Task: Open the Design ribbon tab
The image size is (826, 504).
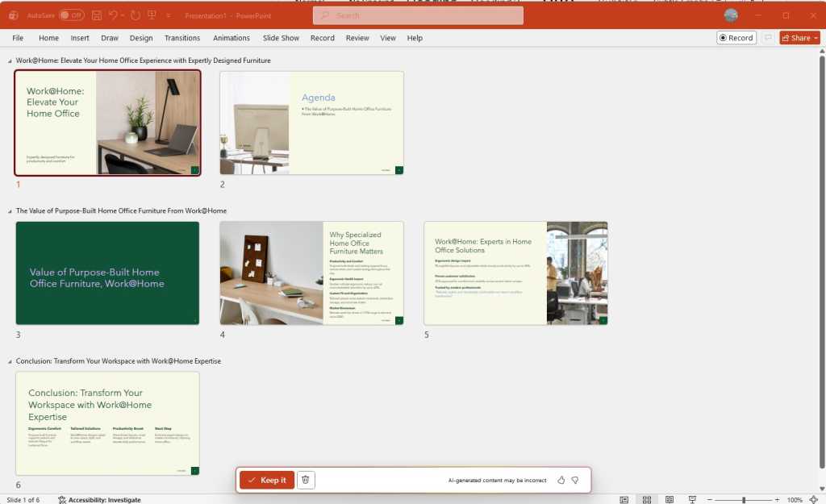Action: pyautogui.click(x=140, y=38)
